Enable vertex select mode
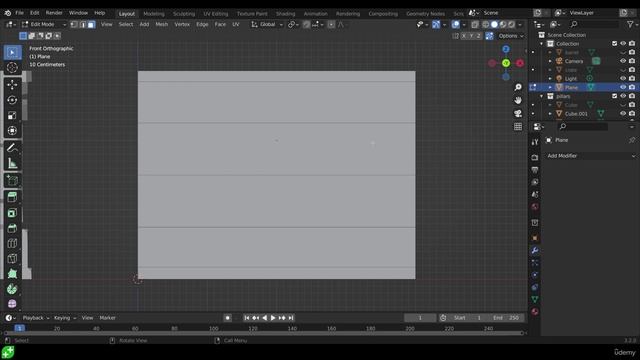The image size is (640, 360). 74,24
